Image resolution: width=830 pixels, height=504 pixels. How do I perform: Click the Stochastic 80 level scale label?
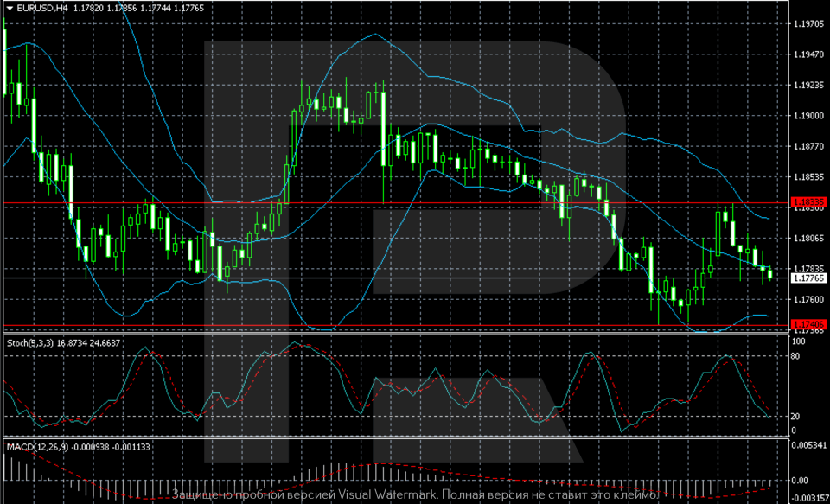(x=795, y=355)
